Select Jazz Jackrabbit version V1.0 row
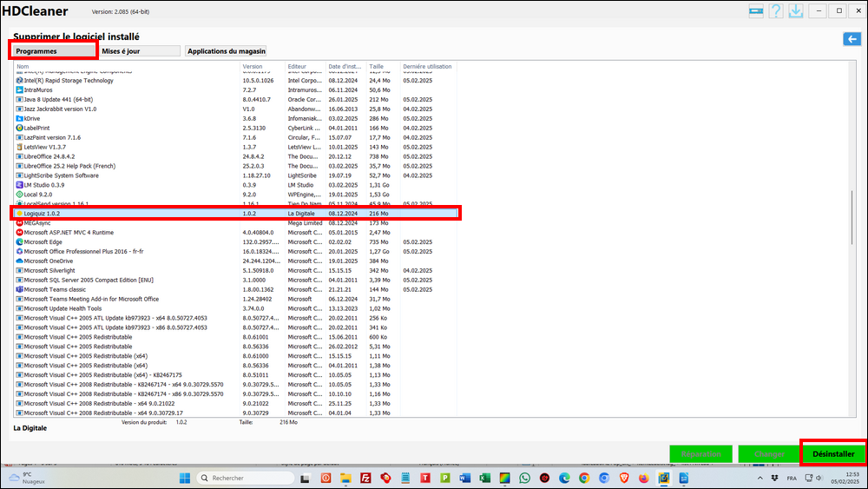This screenshot has width=868, height=489. 236,109
